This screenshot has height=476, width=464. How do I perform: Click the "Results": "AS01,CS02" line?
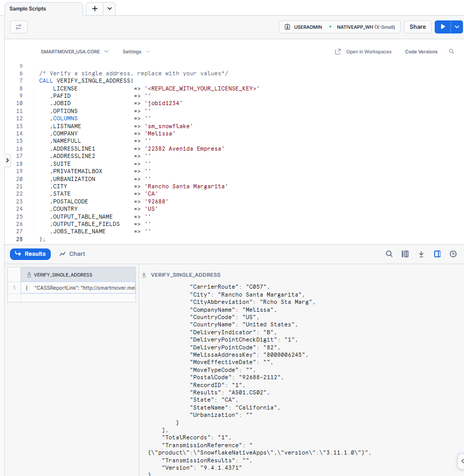[230, 392]
